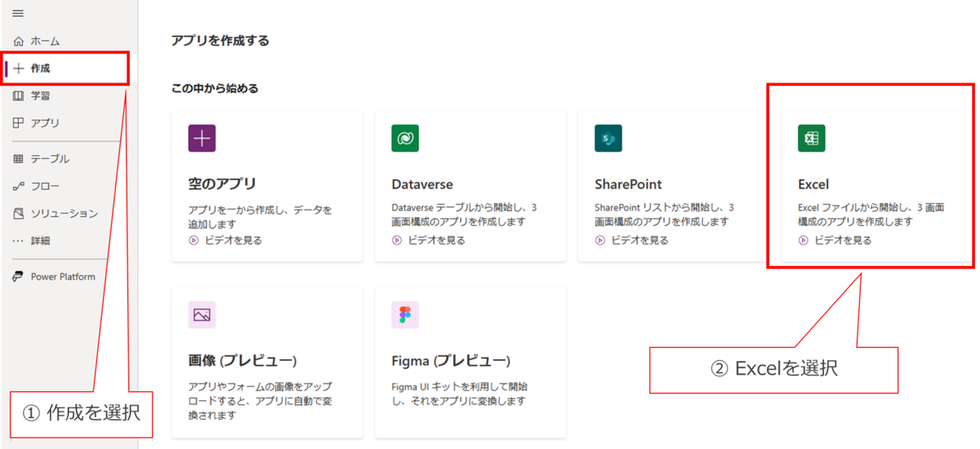
Task: Watch video link on Excel card
Action: tap(843, 240)
